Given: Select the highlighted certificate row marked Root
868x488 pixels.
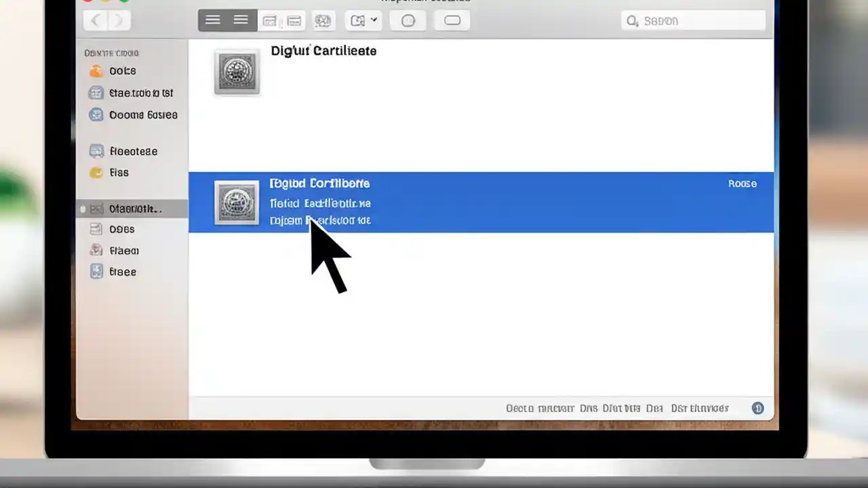Looking at the screenshot, I should [x=481, y=201].
